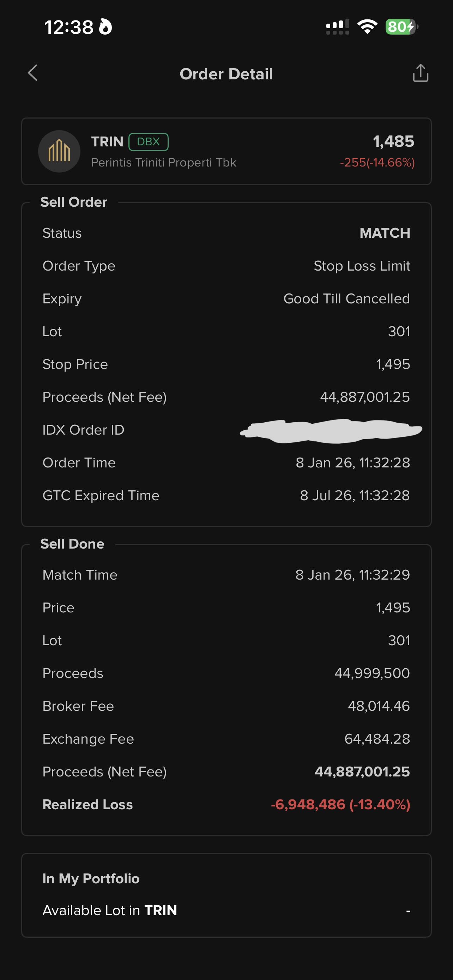Viewport: 453px width, 980px height.
Task: Tap the battery indicator showing 80
Action: (x=401, y=27)
